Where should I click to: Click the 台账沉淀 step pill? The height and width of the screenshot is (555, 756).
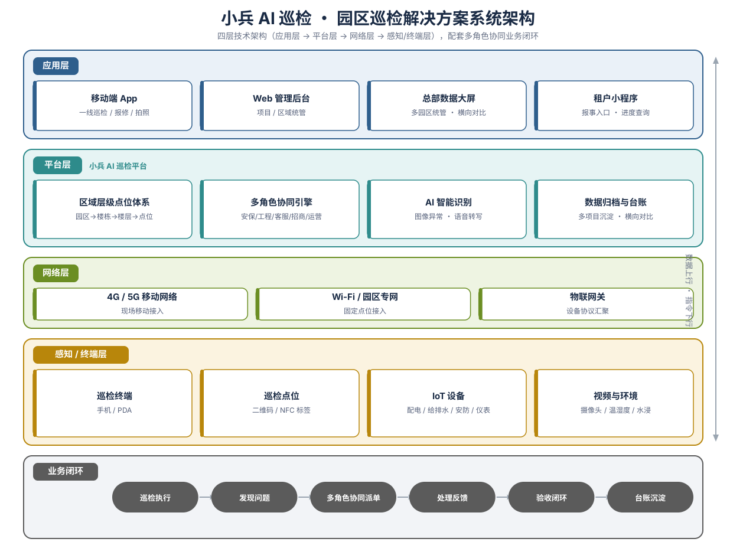click(650, 497)
